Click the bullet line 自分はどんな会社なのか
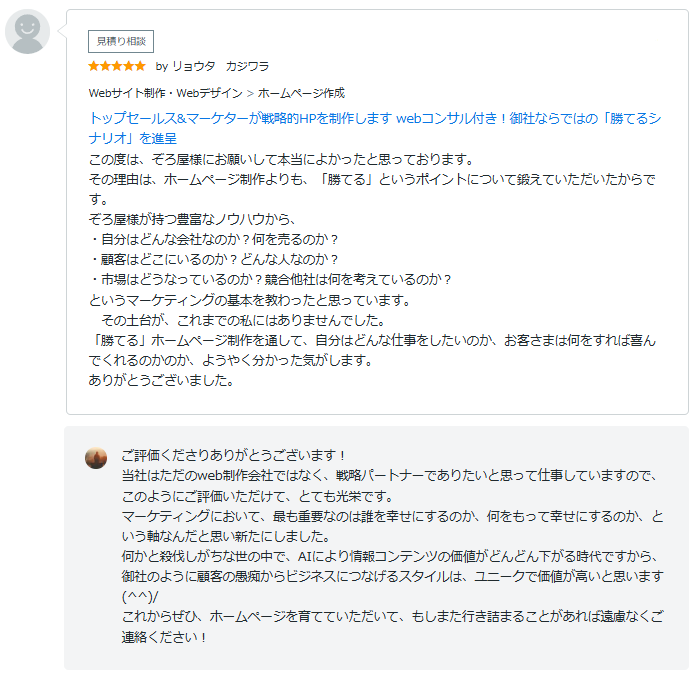The width and height of the screenshot is (696, 678). click(215, 239)
